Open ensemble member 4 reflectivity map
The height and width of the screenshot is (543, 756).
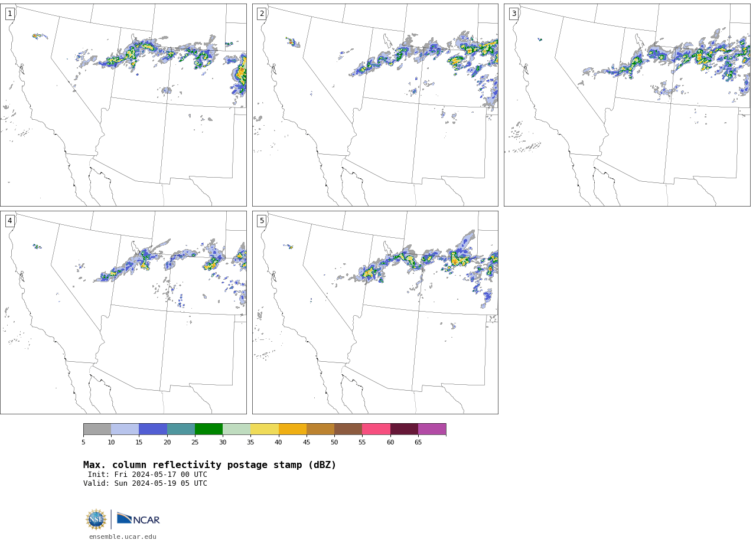coord(123,312)
